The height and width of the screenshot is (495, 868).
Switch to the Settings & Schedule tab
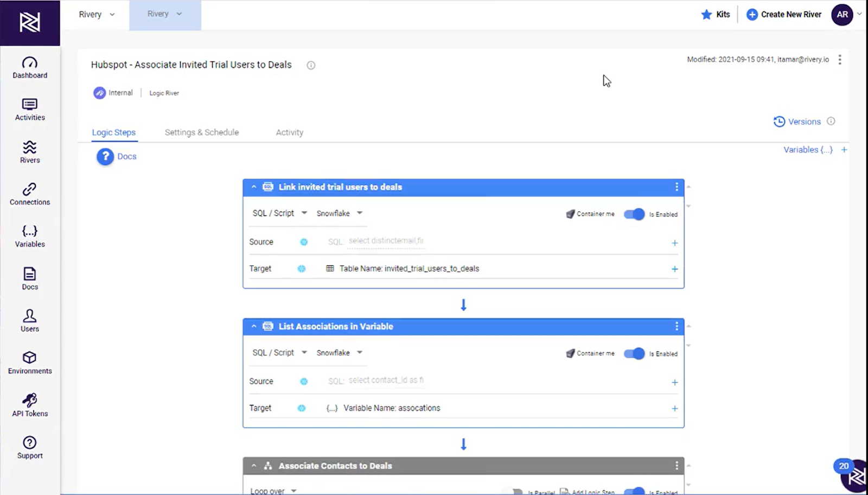click(202, 132)
